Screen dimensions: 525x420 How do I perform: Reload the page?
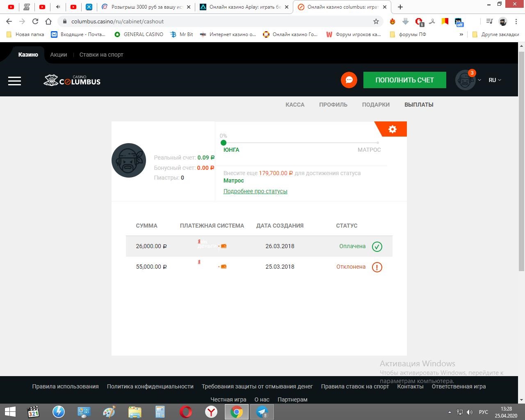[35, 21]
